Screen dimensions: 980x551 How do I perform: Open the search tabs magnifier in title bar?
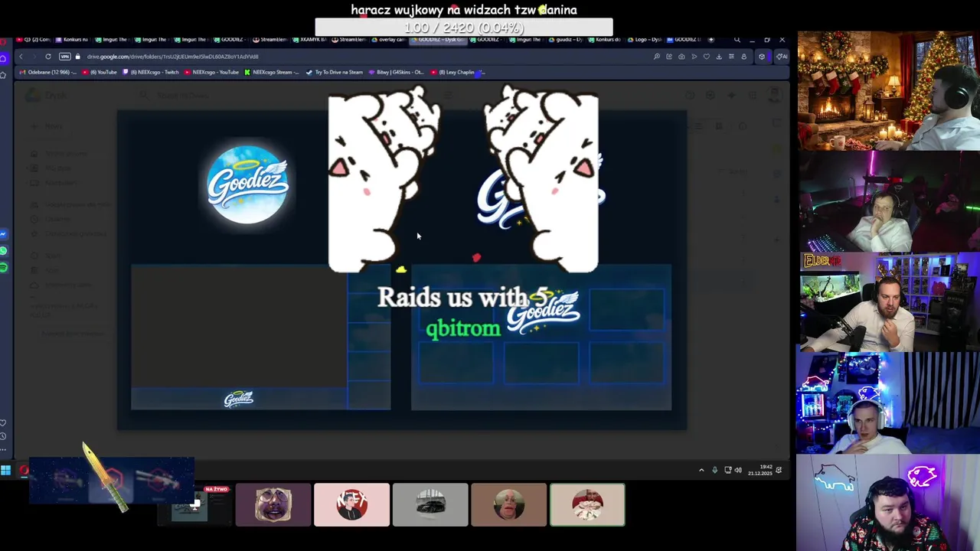[x=737, y=40]
